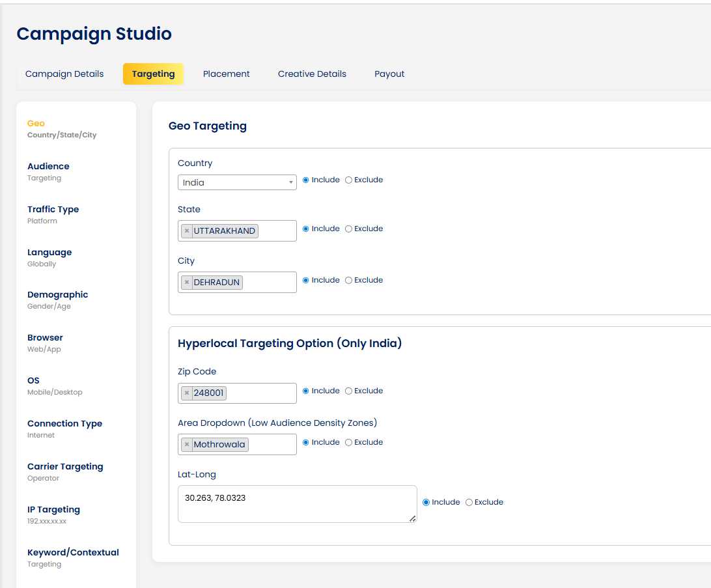711x588 pixels.
Task: Select Include for State
Action: 305,229
